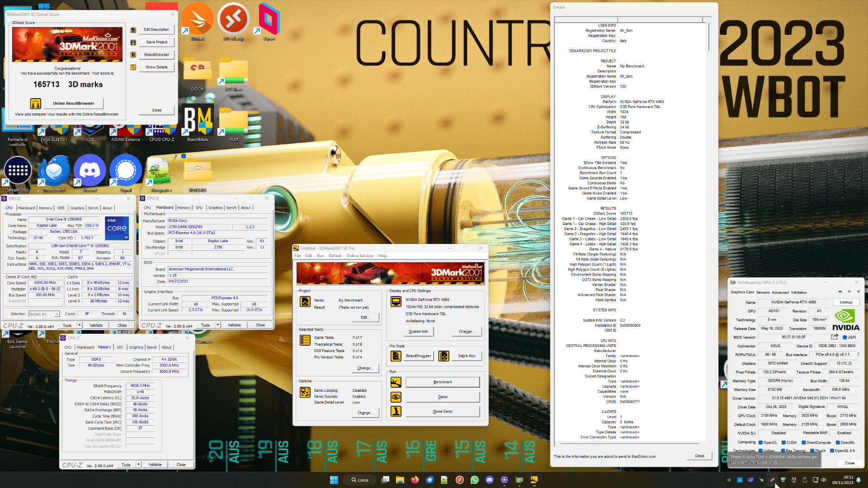This screenshot has height=488, width=868.
Task: Open the BENCHES folder on desktop
Action: [198, 174]
